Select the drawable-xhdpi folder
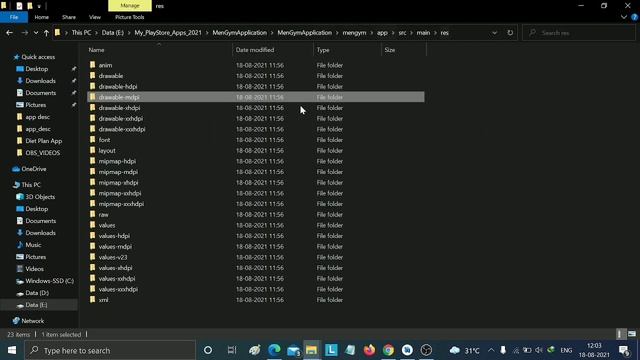 [x=119, y=108]
